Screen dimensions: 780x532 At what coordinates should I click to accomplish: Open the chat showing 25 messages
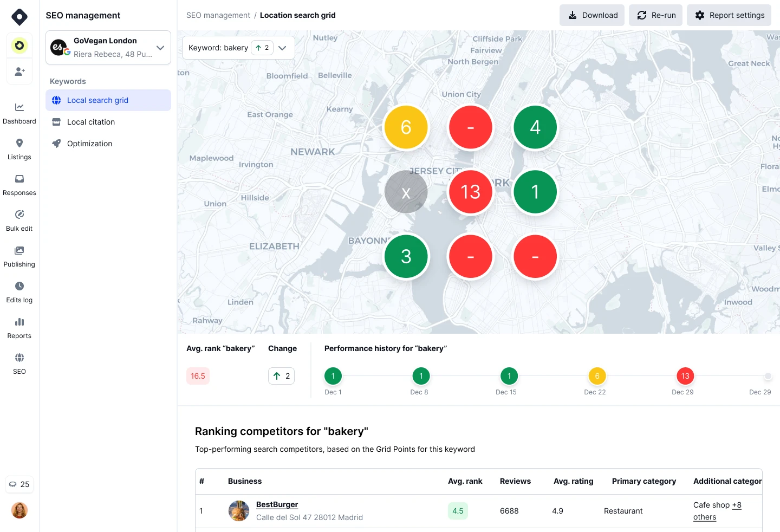(19, 484)
